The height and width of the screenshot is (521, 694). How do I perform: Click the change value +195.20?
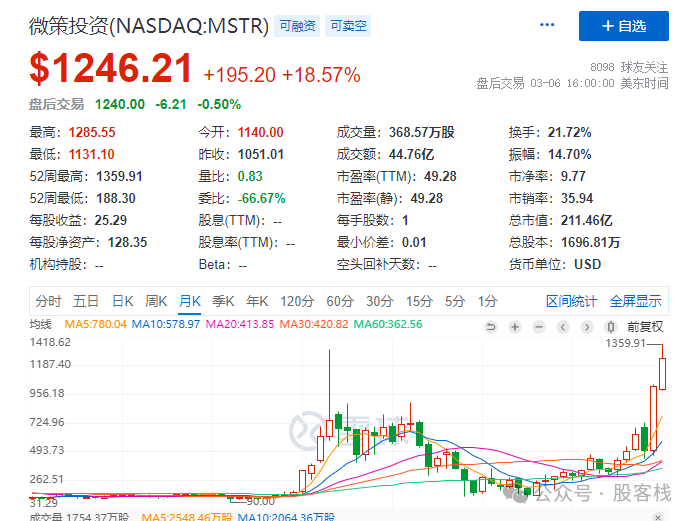click(x=239, y=75)
